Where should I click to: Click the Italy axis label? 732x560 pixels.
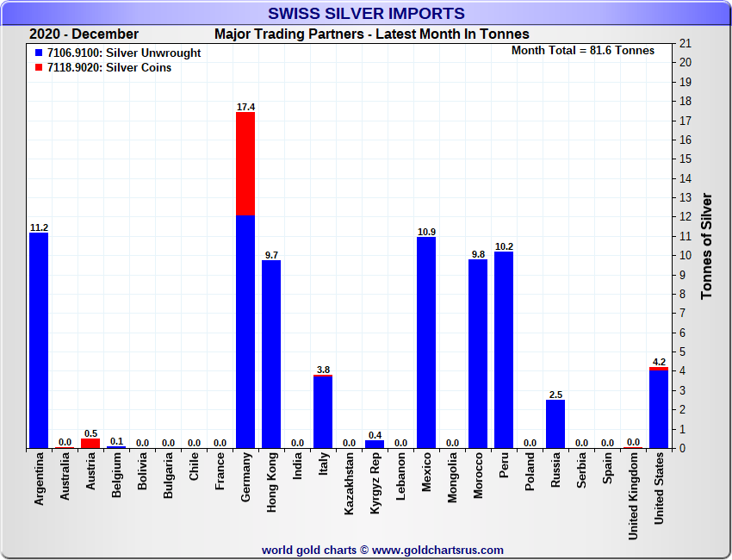point(323,464)
